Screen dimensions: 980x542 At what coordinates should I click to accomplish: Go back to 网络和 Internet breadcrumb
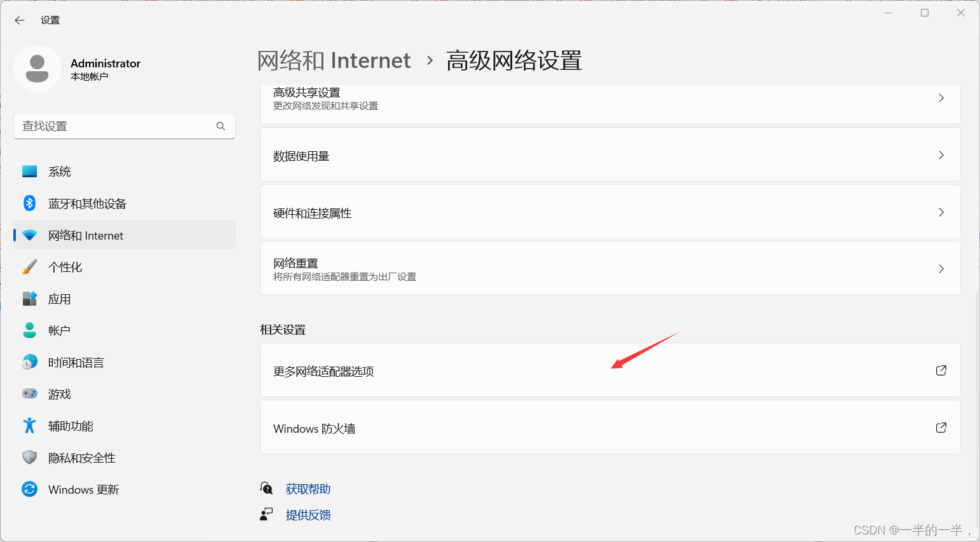pyautogui.click(x=334, y=60)
